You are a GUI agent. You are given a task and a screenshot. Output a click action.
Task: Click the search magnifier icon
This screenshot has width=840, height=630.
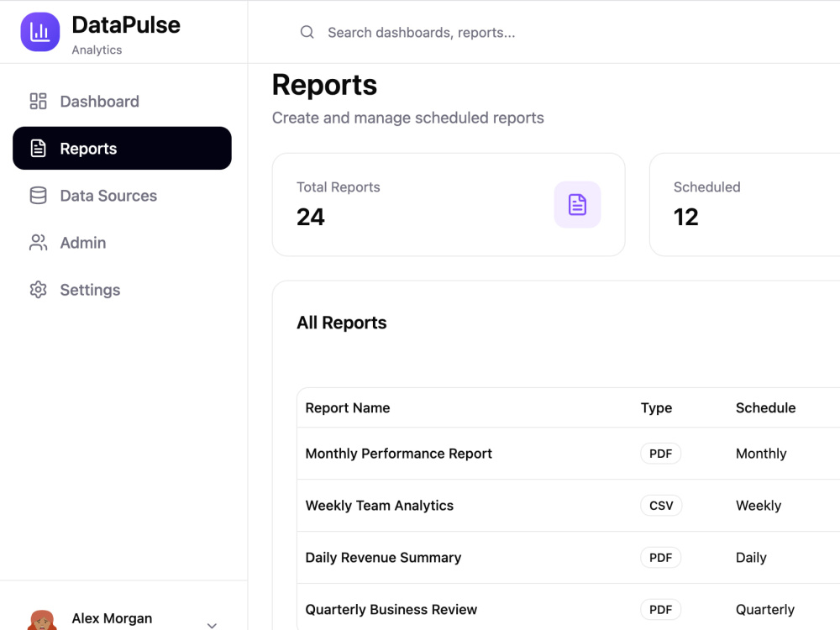(x=307, y=32)
